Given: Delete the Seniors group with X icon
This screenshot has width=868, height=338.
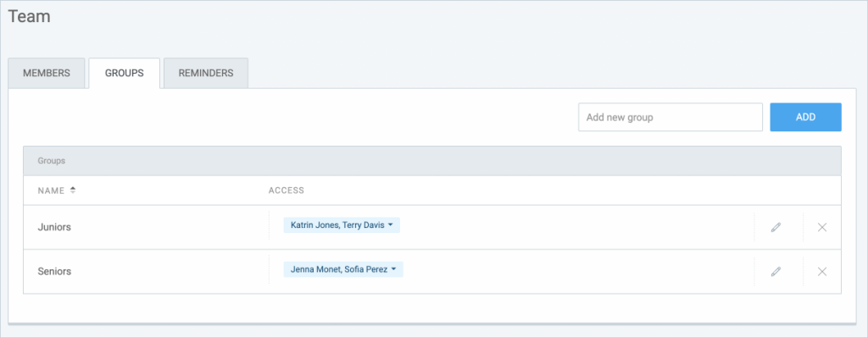Looking at the screenshot, I should pos(822,271).
